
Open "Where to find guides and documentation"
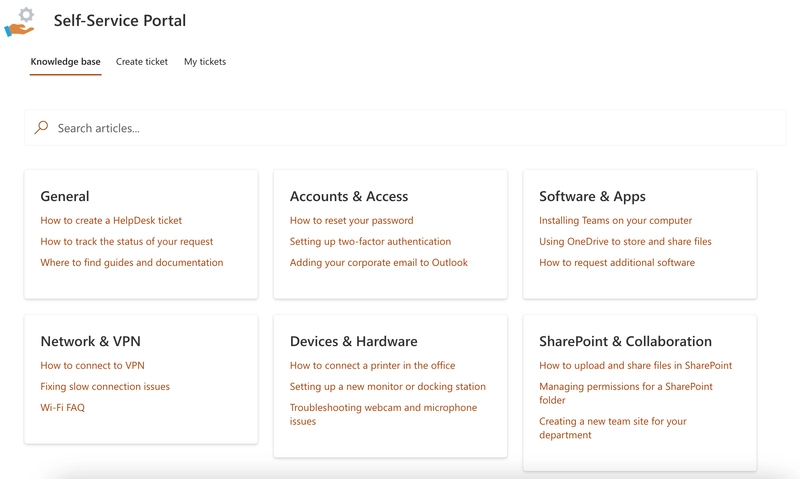tap(132, 263)
